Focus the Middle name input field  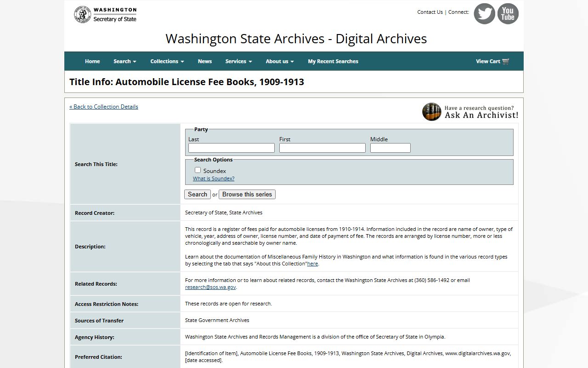tap(390, 148)
